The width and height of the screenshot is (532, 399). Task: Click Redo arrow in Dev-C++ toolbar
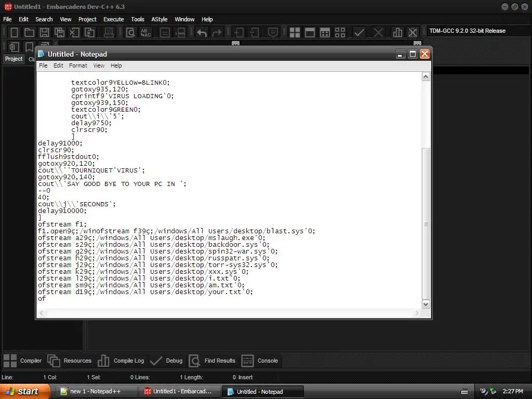[217, 33]
